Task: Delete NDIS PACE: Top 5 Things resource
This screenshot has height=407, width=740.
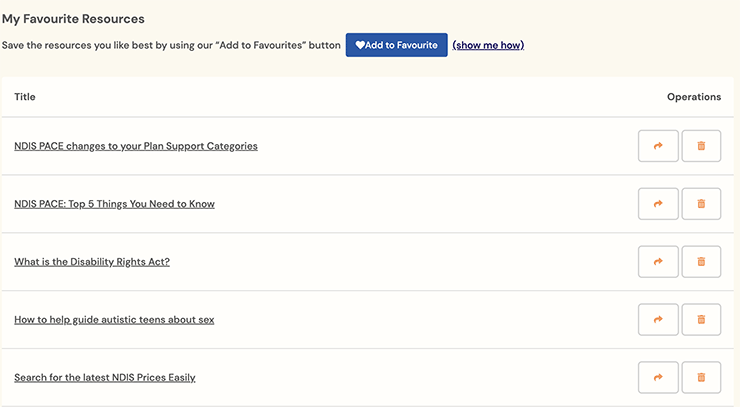Action: pos(701,204)
